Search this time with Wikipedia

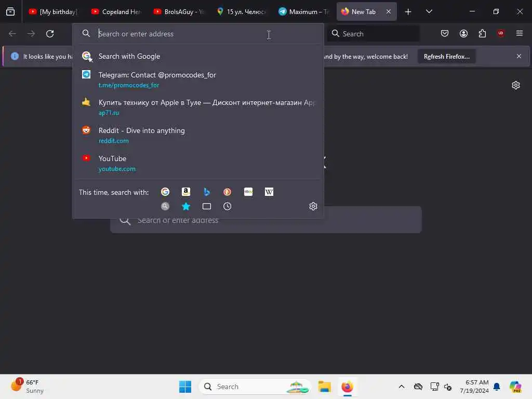coord(269,192)
